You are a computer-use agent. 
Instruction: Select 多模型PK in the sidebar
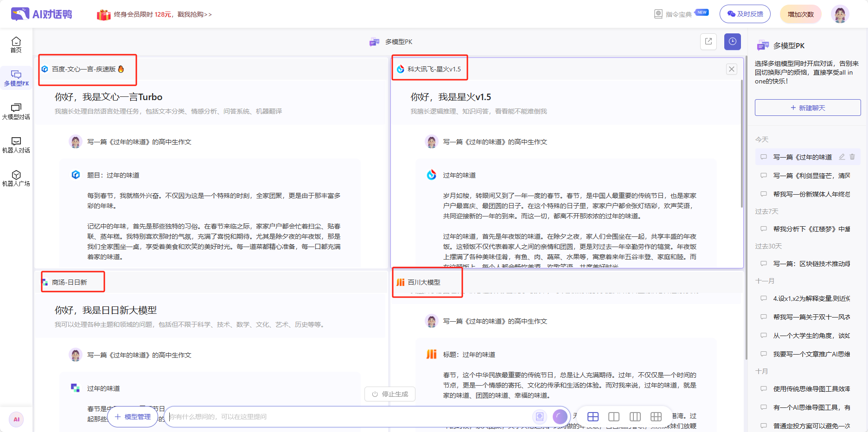pos(16,78)
